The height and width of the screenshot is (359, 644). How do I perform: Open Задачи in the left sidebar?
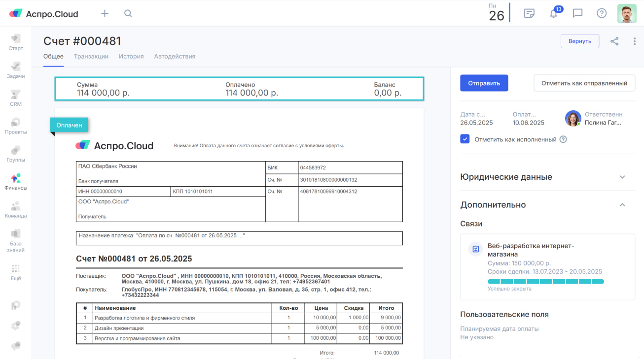click(x=16, y=70)
